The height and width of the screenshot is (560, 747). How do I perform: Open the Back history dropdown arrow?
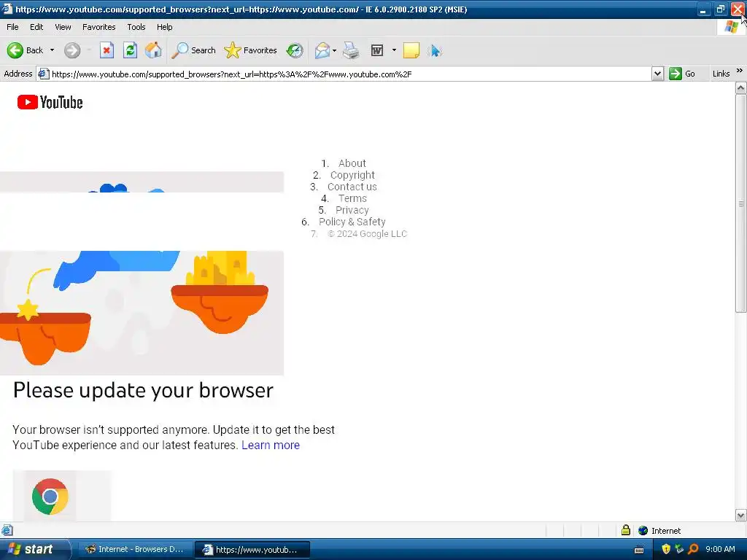pos(52,50)
